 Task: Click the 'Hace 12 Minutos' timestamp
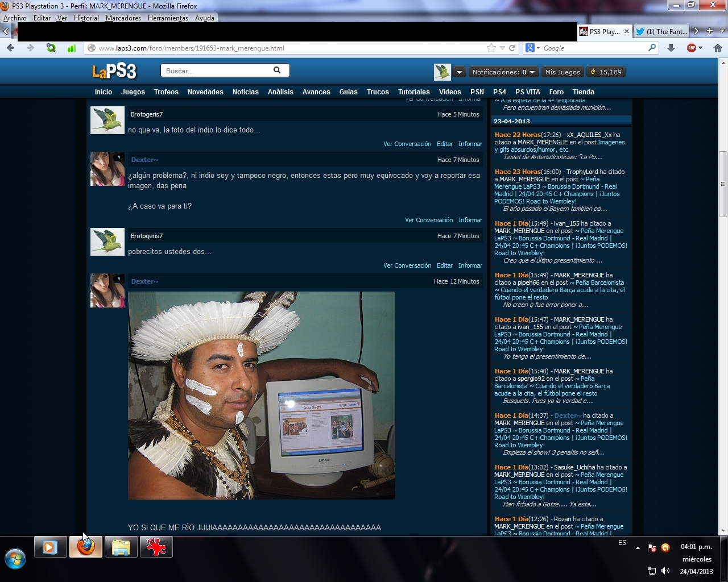(x=457, y=281)
